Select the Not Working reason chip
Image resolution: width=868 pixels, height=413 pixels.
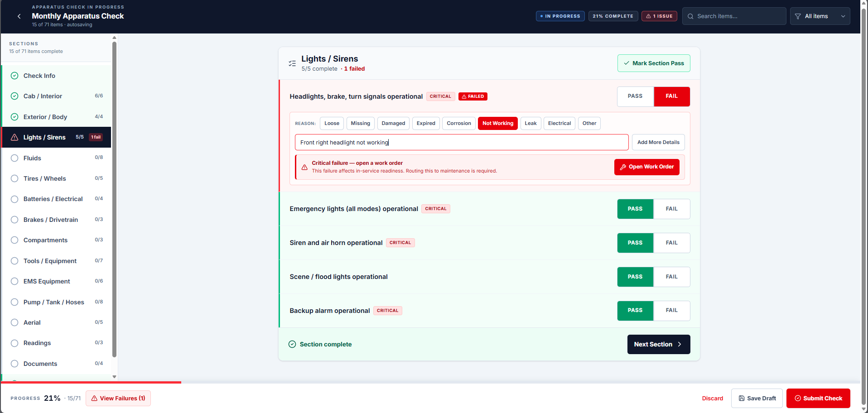click(498, 123)
